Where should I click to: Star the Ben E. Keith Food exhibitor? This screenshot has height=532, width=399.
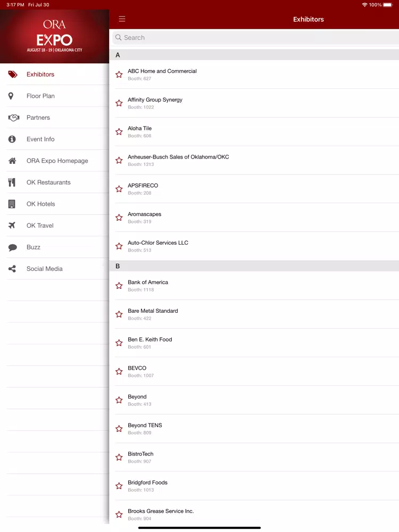point(119,343)
